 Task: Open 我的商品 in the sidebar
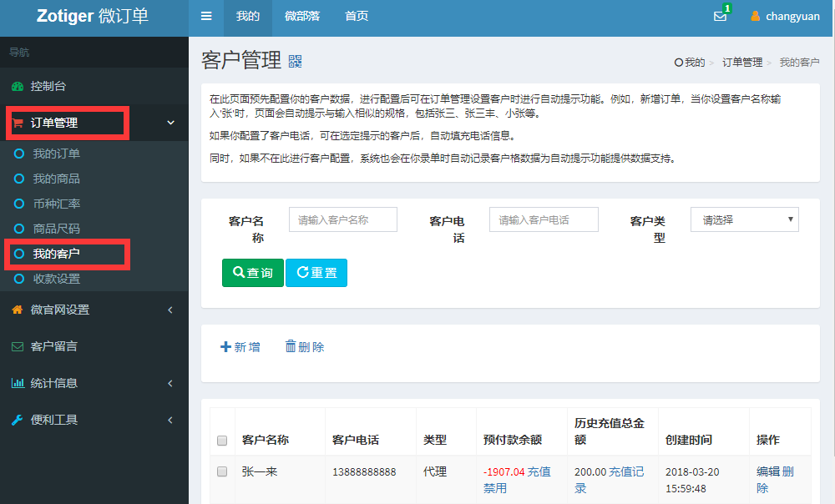coord(57,179)
